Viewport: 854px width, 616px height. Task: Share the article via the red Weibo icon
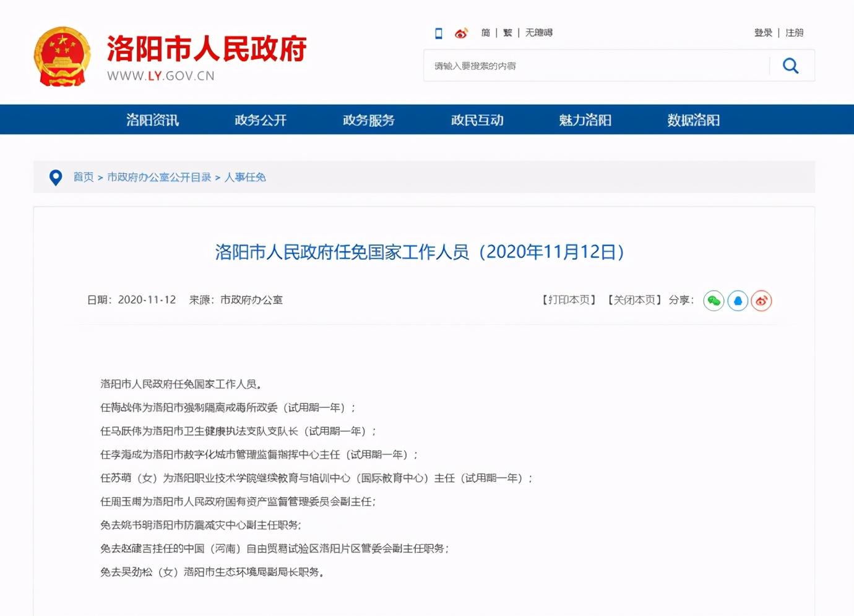point(761,301)
